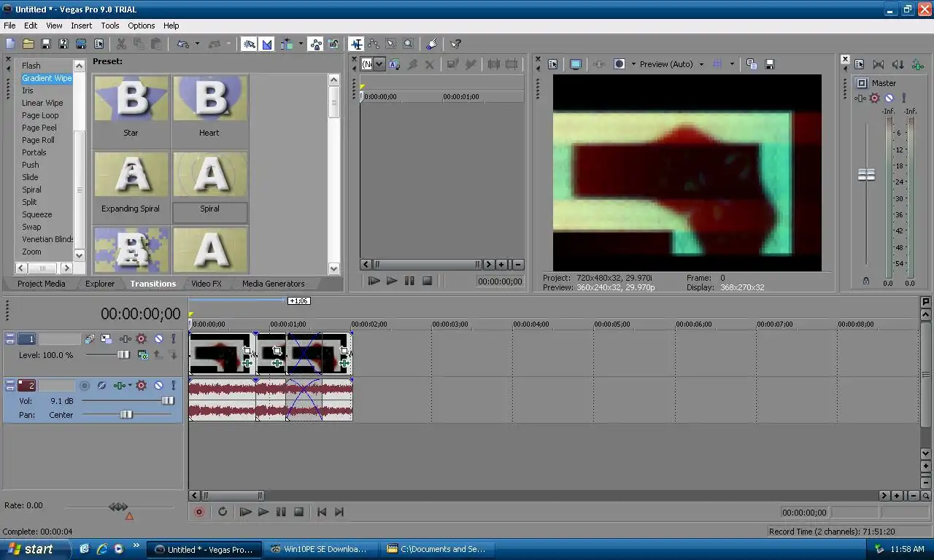This screenshot has height=560, width=934.
Task: Toggle preview on external monitor icon
Action: pos(575,64)
